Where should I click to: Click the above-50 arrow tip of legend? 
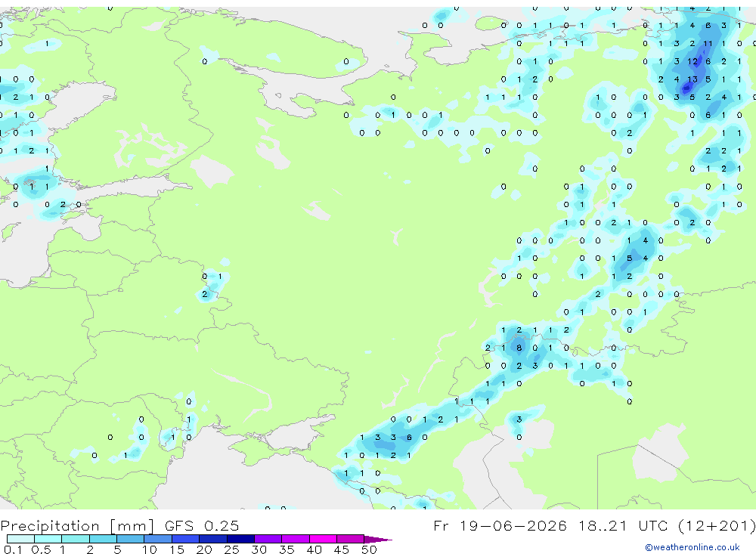tap(377, 540)
